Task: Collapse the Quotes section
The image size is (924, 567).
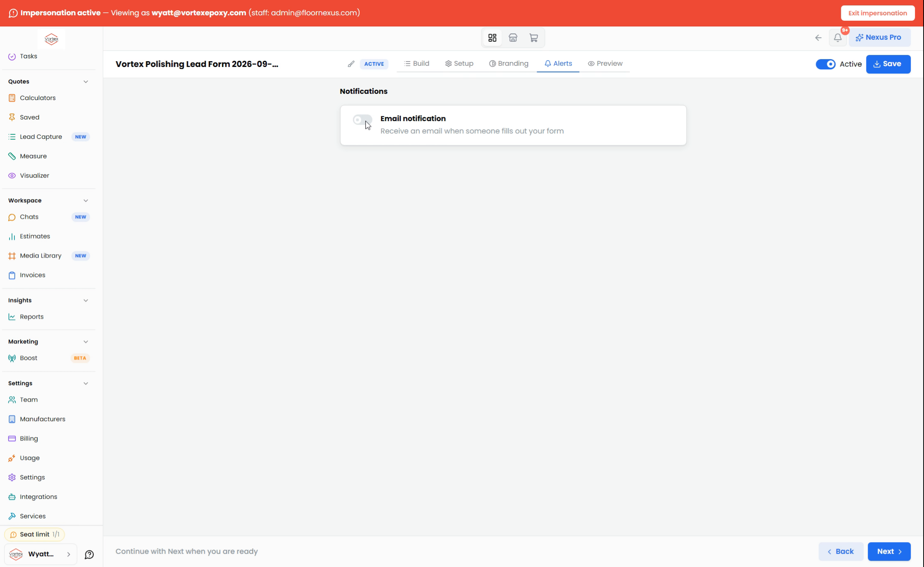Action: (86, 81)
